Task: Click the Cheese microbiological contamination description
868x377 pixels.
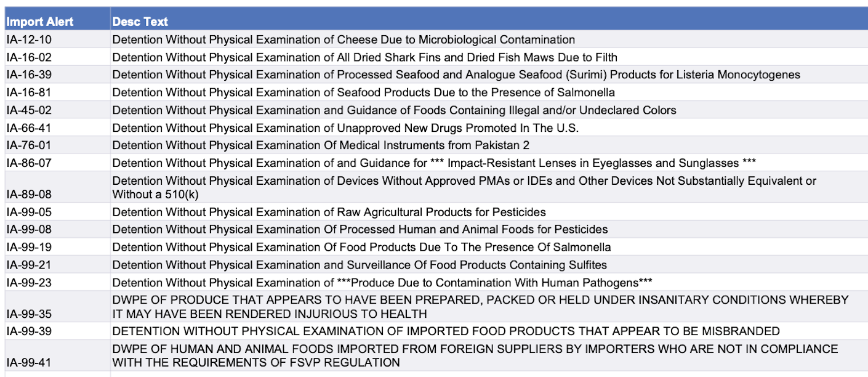Action: click(343, 40)
